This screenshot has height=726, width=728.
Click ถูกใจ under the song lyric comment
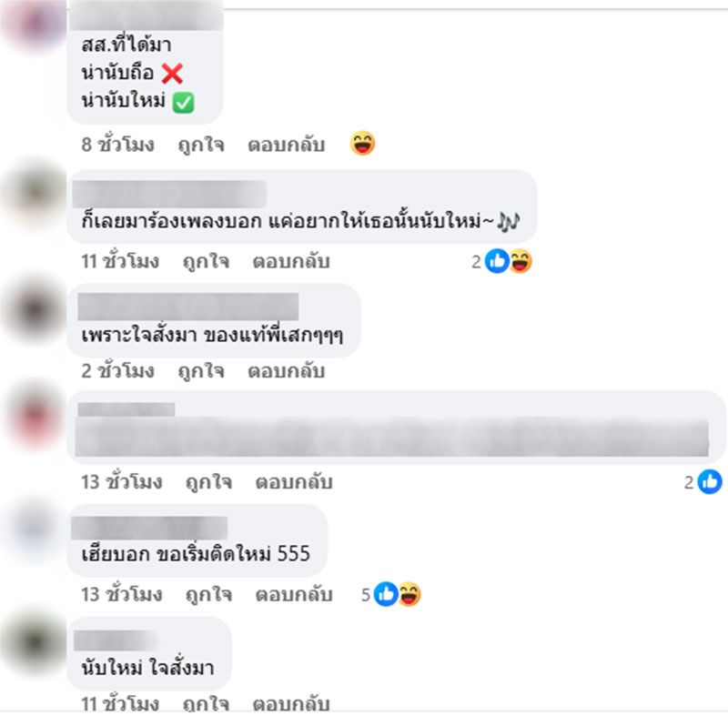tap(207, 261)
